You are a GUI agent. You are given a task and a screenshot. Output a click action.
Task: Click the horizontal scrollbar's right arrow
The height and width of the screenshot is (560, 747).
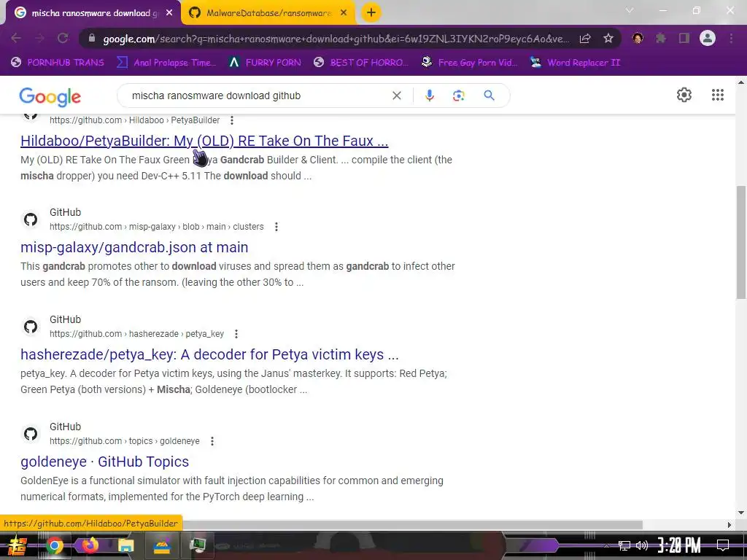[x=729, y=525]
